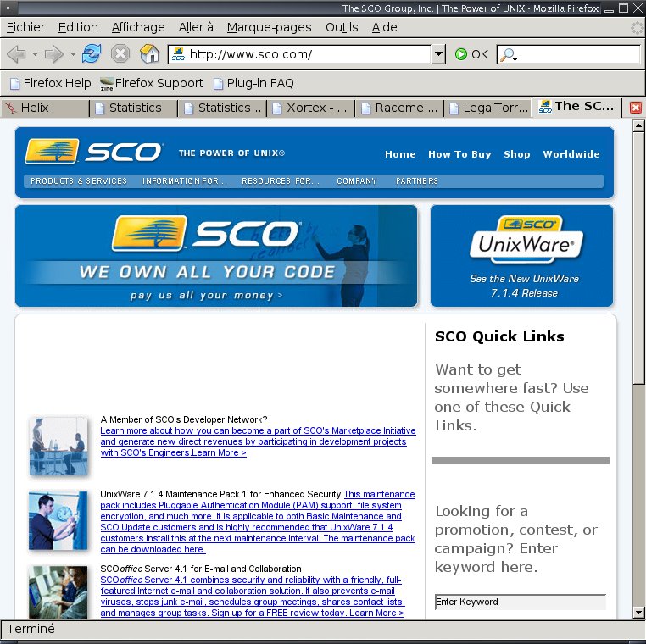Reload the page with the refresh icon
Screen dimensions: 646x644
coord(91,54)
